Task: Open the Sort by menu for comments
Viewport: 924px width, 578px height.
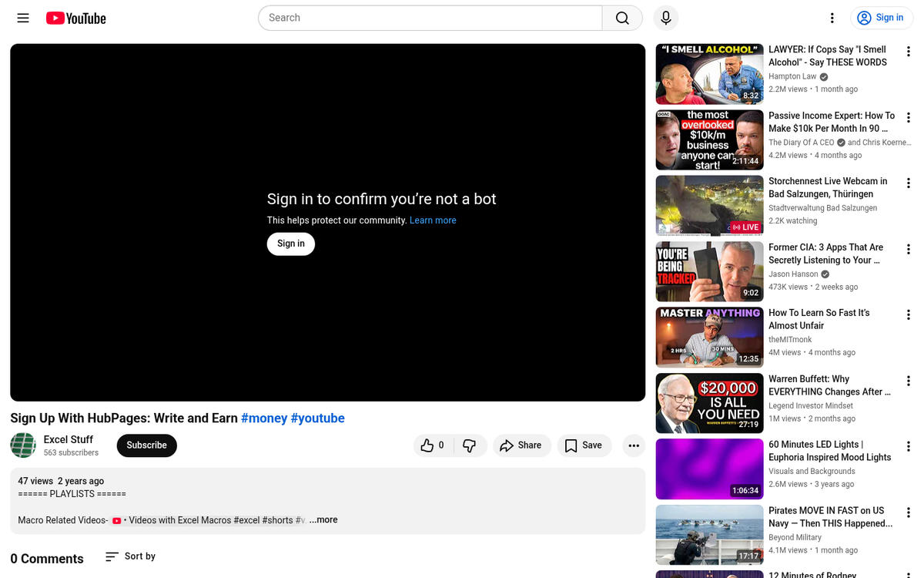Action: tap(129, 556)
